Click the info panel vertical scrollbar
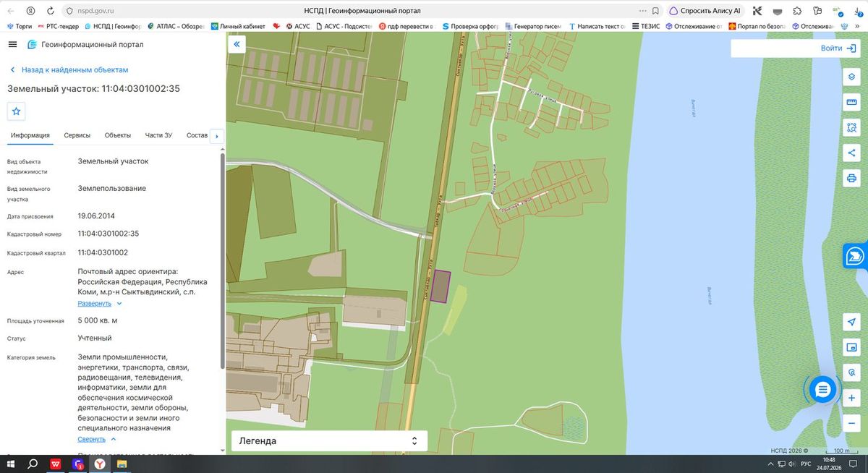 [222, 260]
